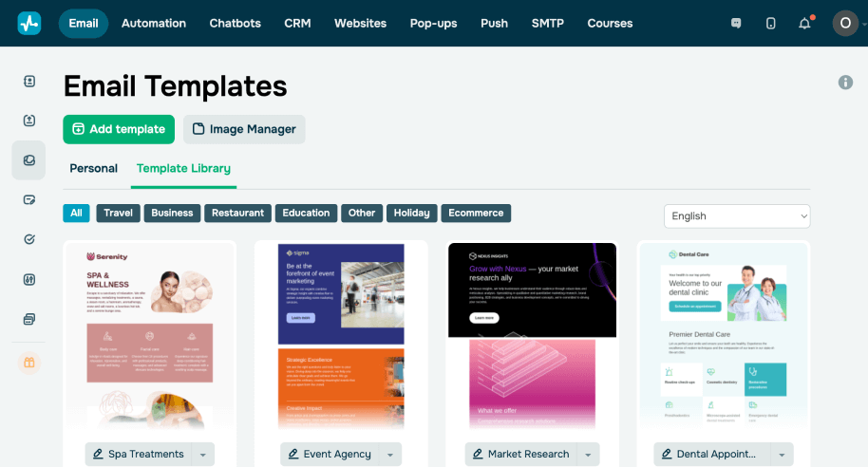Open the address book sidebar icon
The height and width of the screenshot is (467, 868).
pos(29,82)
